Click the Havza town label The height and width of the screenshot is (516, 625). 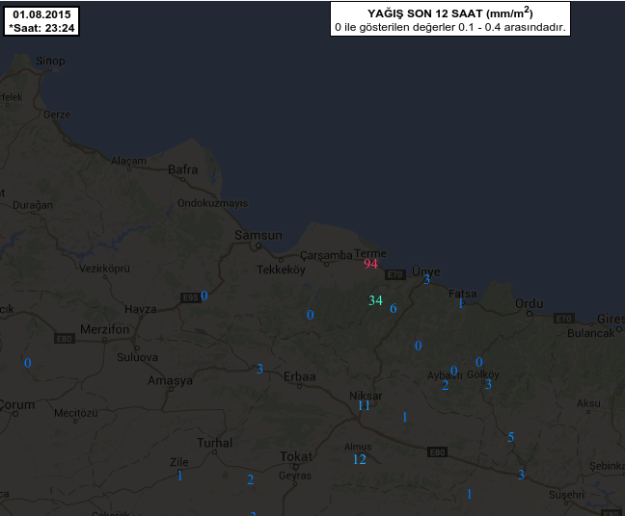(x=140, y=309)
